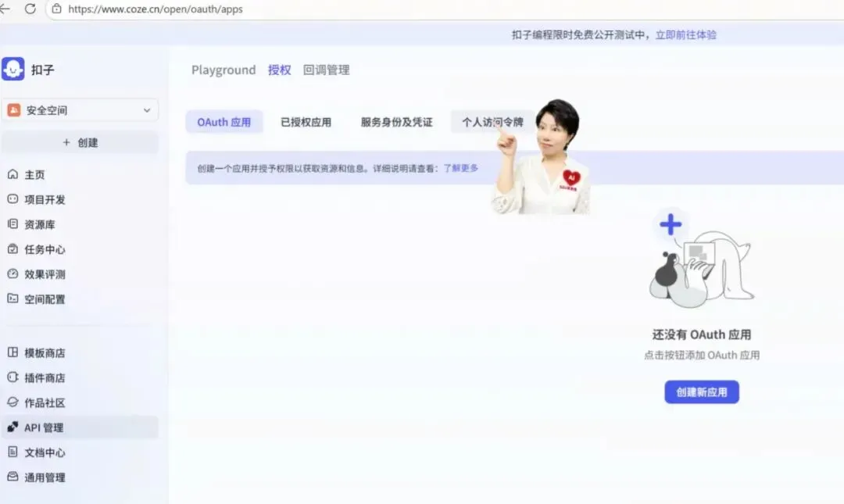
Task: Switch to the 已授权应用 sub-tab
Action: (x=306, y=122)
